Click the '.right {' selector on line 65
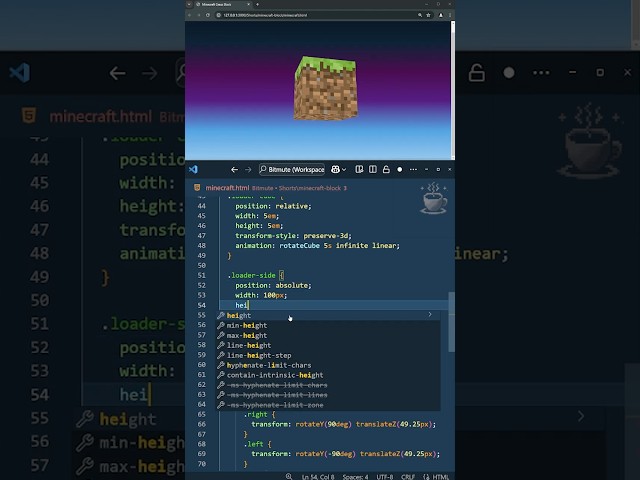The width and height of the screenshot is (640, 480). tap(259, 415)
